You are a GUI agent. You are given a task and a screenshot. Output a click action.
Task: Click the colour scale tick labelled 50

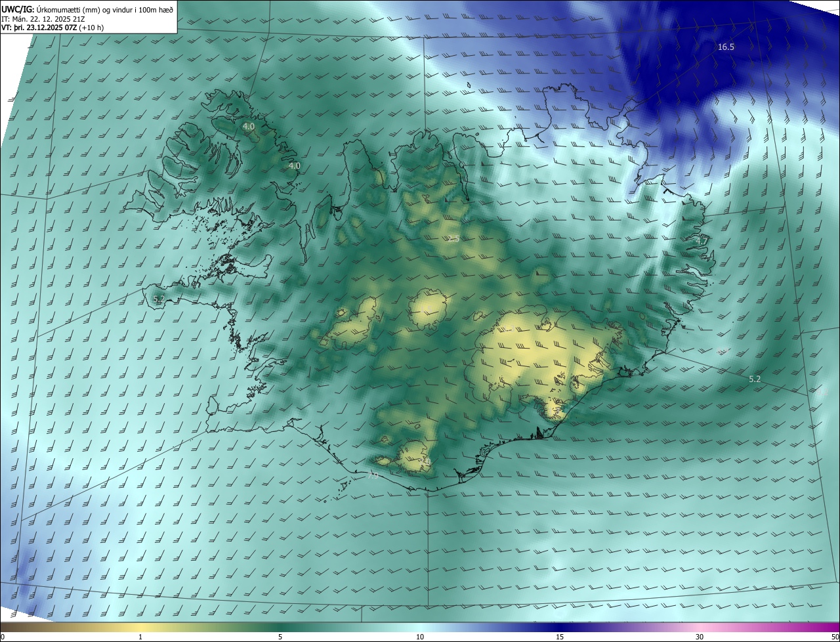(835, 637)
